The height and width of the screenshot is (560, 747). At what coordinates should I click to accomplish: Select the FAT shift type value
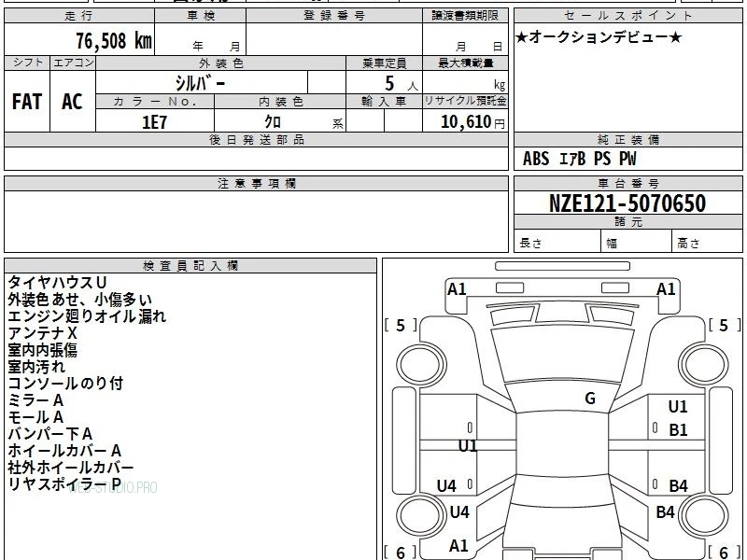pyautogui.click(x=27, y=102)
